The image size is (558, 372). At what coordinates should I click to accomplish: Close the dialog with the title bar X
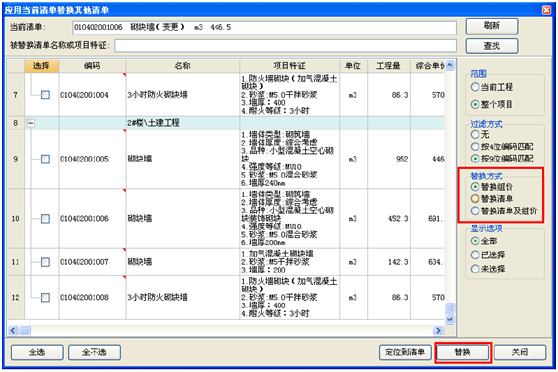click(x=547, y=10)
